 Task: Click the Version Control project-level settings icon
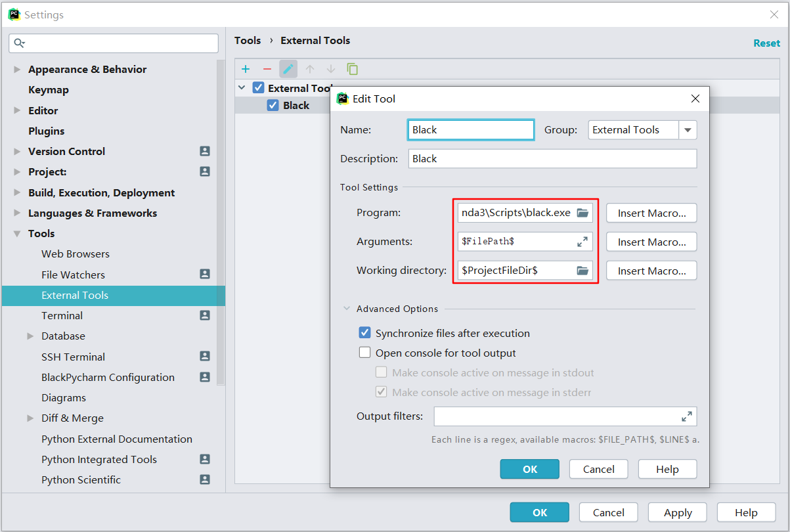tap(205, 151)
